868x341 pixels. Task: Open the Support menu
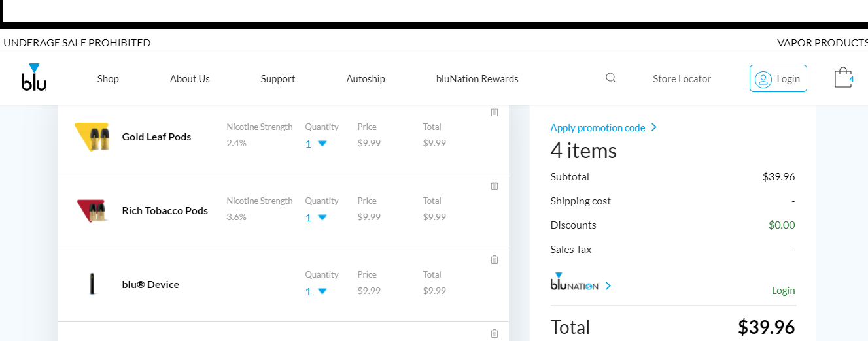pos(278,79)
